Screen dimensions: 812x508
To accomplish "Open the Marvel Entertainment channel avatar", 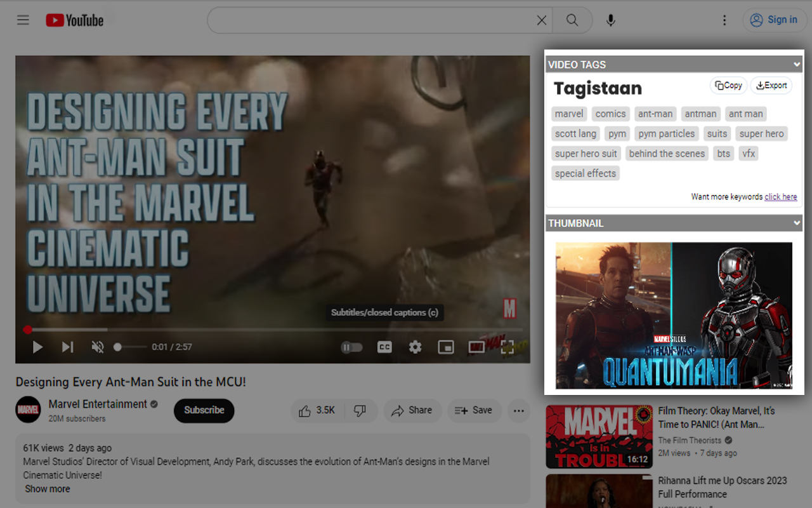I will 28,410.
